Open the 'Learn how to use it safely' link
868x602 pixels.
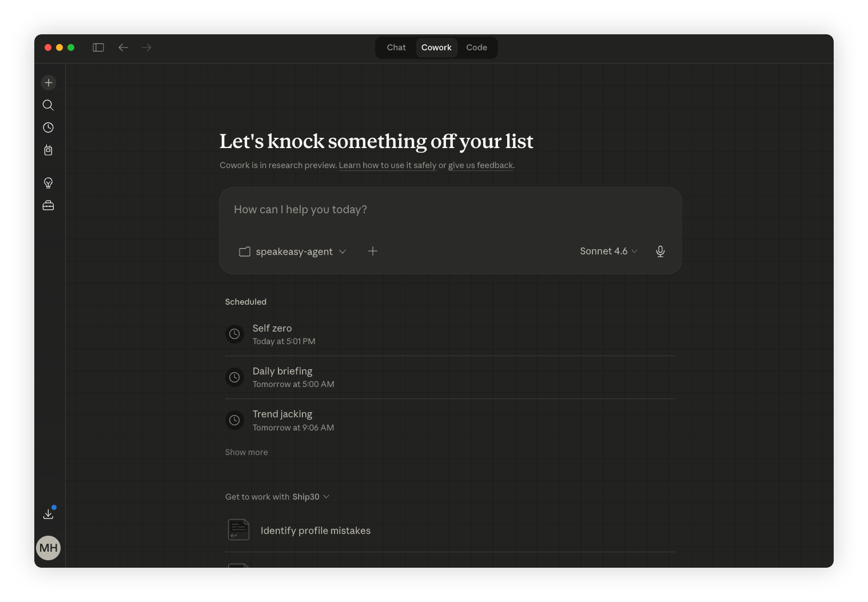[x=387, y=165]
